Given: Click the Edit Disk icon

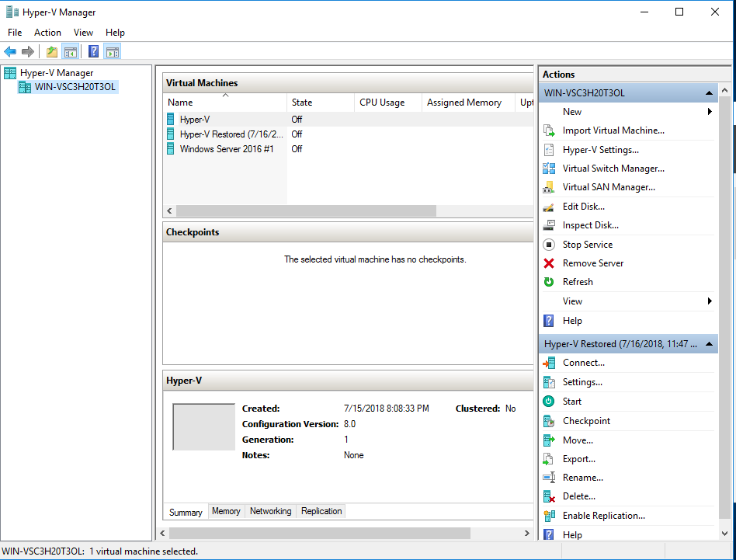Looking at the screenshot, I should [x=549, y=207].
